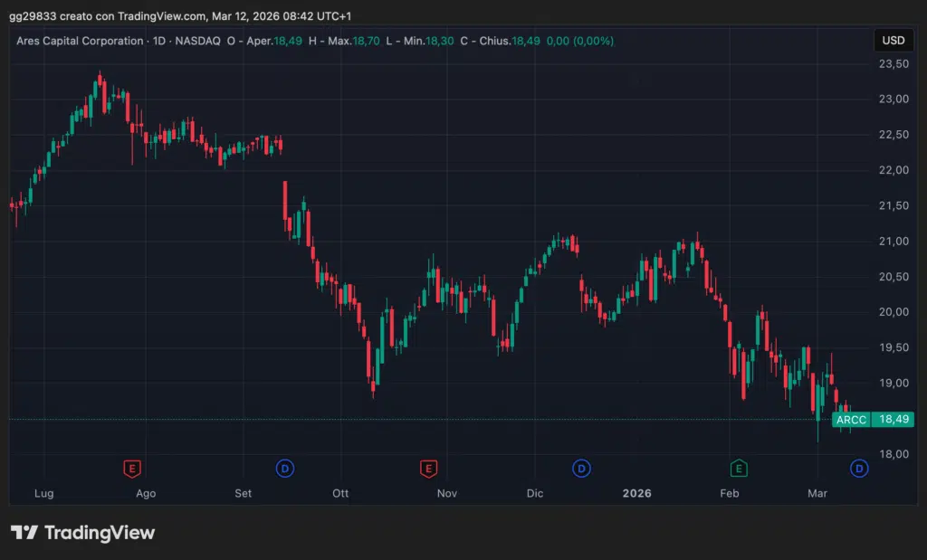
Task: Open the dividend marker right of Set
Action: click(x=285, y=468)
